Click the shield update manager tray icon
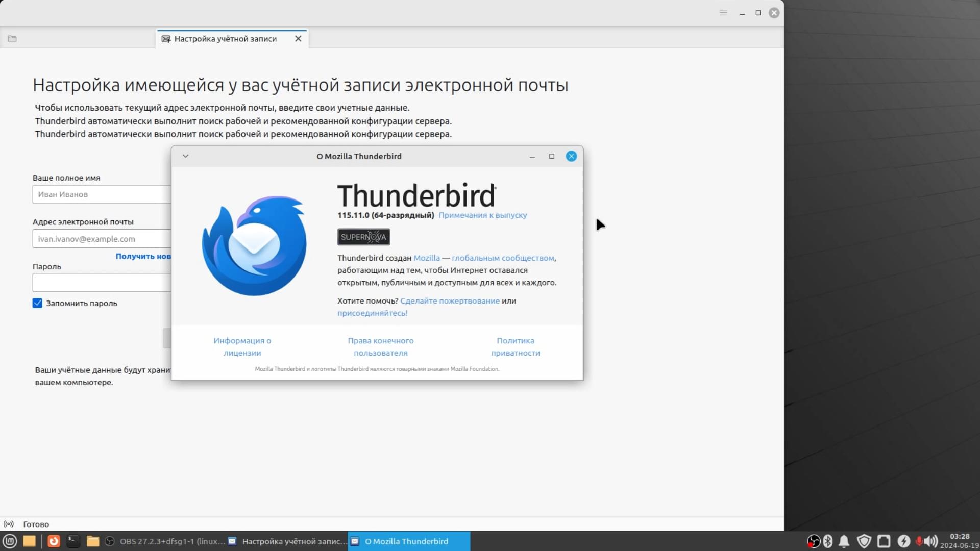This screenshot has width=980, height=551. 864,541
